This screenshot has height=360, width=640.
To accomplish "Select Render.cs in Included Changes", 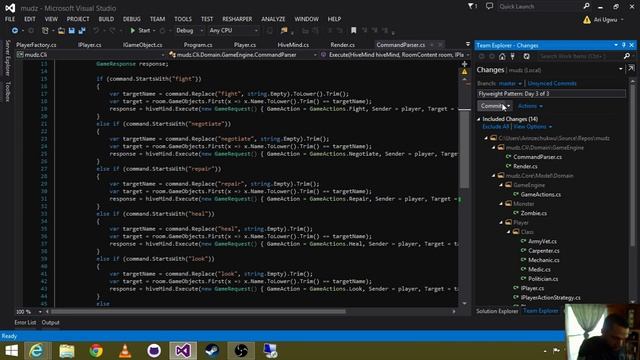I will pyautogui.click(x=525, y=167).
